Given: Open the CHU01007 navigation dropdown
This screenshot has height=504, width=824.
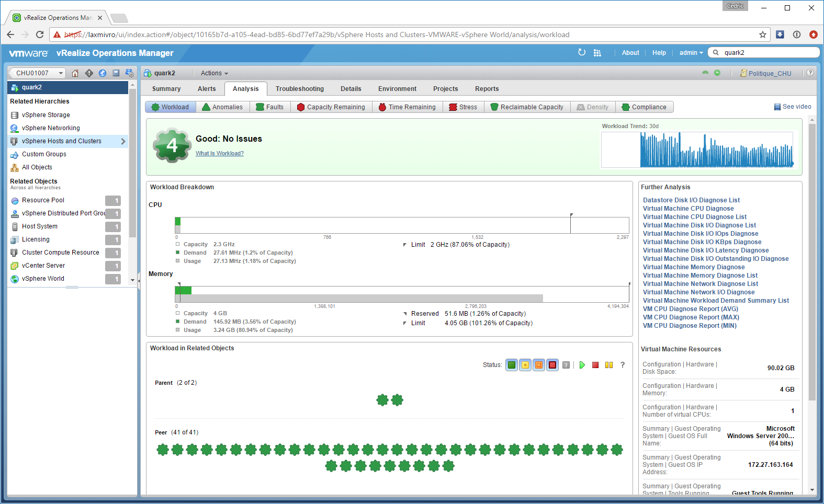Looking at the screenshot, I should coord(38,73).
